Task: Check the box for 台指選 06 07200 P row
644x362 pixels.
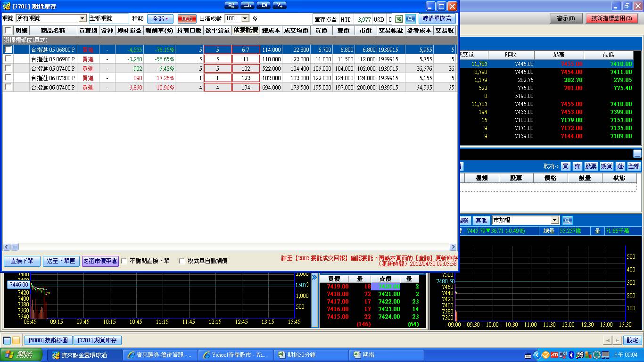Action: (8, 78)
